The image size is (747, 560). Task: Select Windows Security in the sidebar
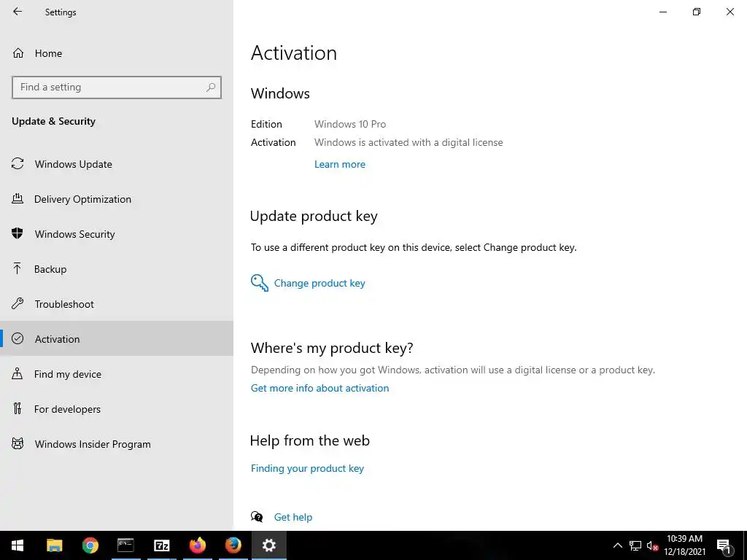(117, 234)
